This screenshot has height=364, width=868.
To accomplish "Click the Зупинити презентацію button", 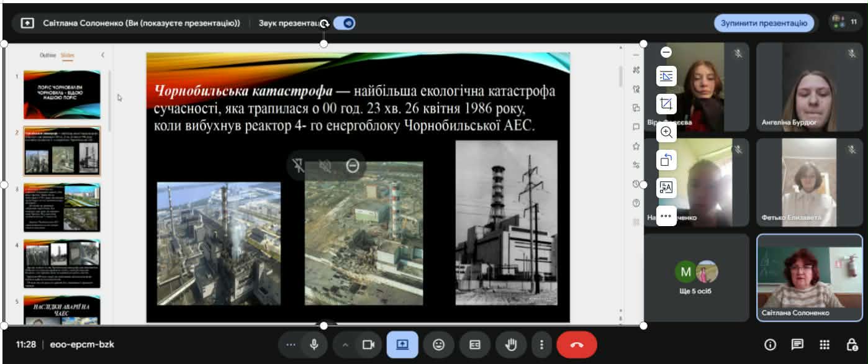I will tap(764, 23).
